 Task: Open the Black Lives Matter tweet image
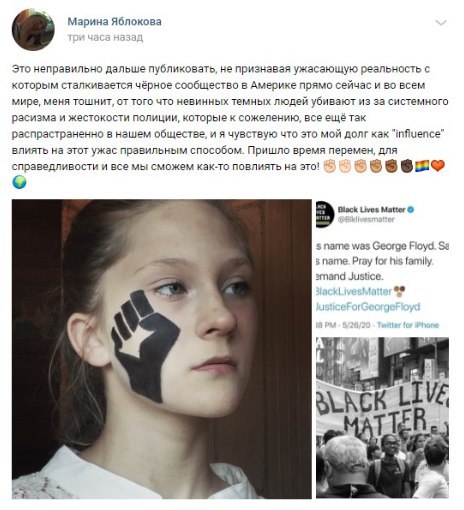(x=382, y=266)
